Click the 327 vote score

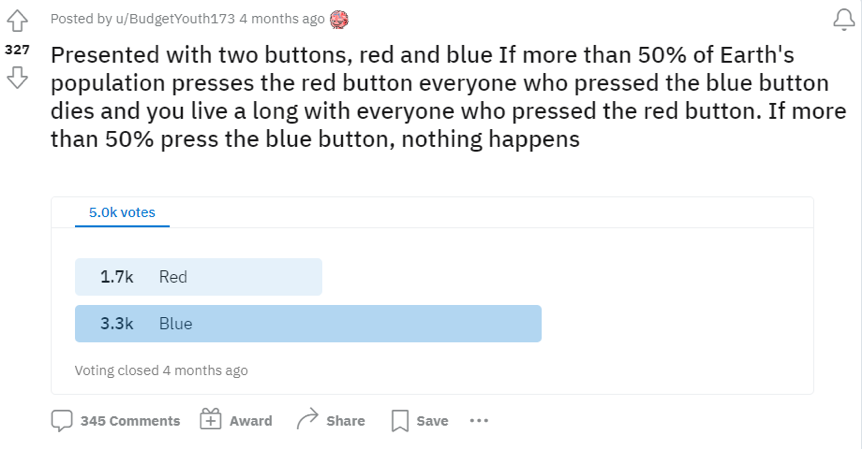click(18, 48)
